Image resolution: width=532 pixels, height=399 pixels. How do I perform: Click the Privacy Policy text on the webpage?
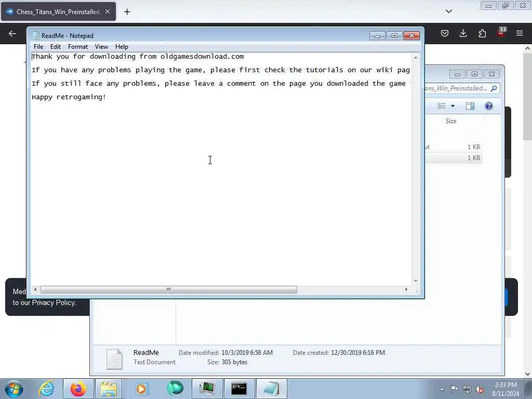pyautogui.click(x=54, y=303)
